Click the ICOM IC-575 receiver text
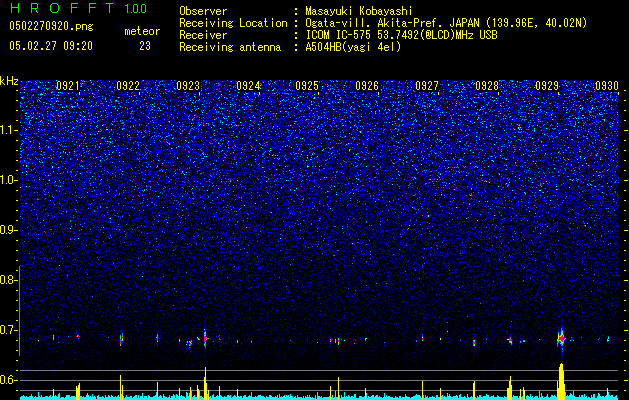 pos(401,35)
